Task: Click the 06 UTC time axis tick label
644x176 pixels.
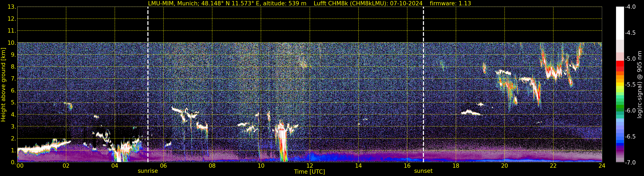Action: [163, 166]
